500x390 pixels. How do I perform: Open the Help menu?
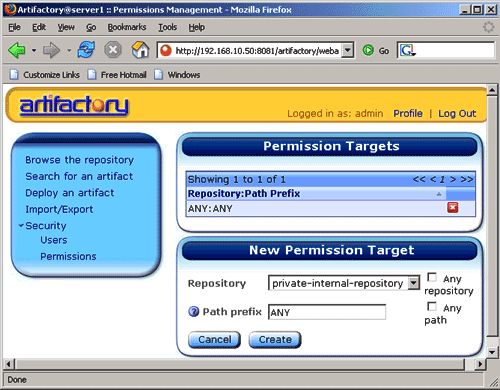tap(196, 27)
